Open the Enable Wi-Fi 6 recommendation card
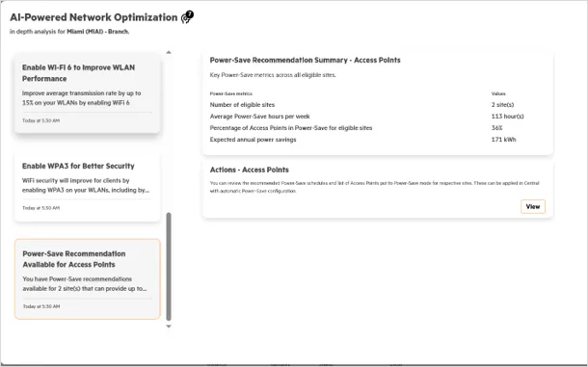Image resolution: width=588 pixels, height=367 pixels. (x=88, y=93)
